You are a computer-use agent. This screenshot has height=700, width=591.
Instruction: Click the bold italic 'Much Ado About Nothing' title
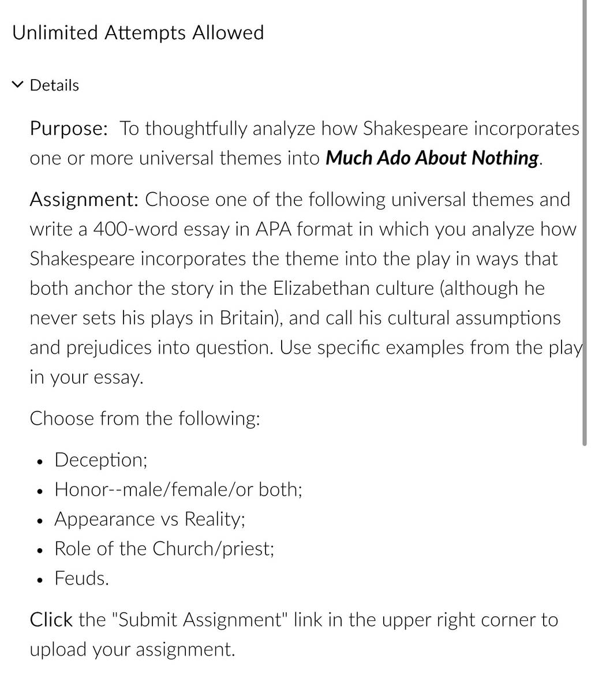click(433, 158)
